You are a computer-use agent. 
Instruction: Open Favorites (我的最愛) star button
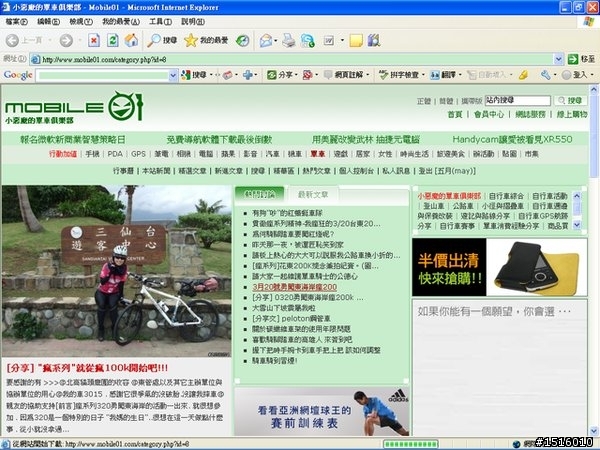pyautogui.click(x=206, y=40)
